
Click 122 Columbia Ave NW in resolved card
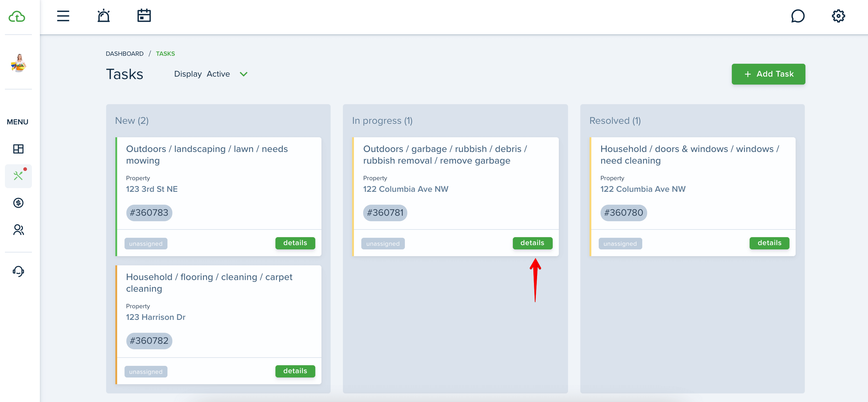click(x=643, y=189)
